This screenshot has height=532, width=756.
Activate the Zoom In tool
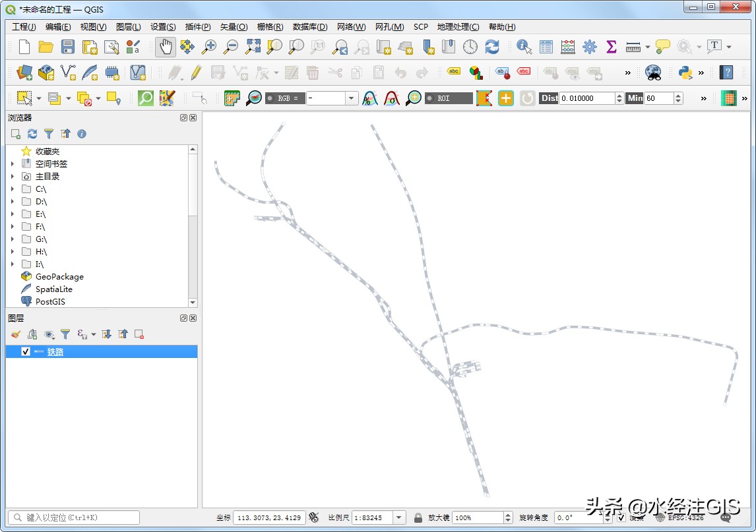210,47
